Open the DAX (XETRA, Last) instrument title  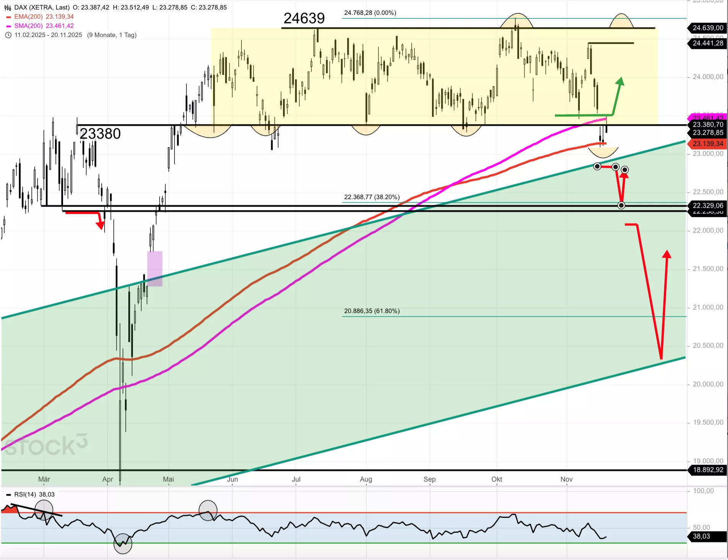click(x=42, y=8)
